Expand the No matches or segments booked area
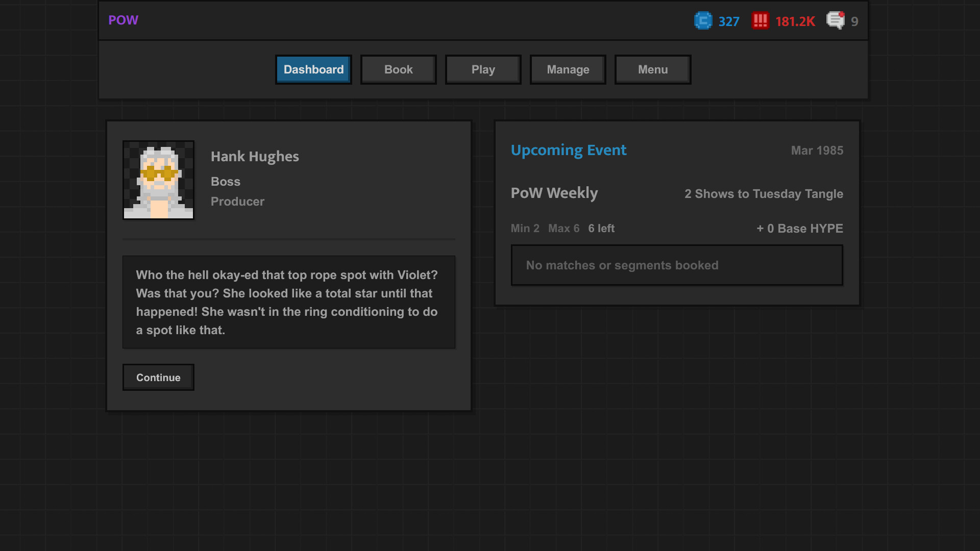 pyautogui.click(x=676, y=264)
